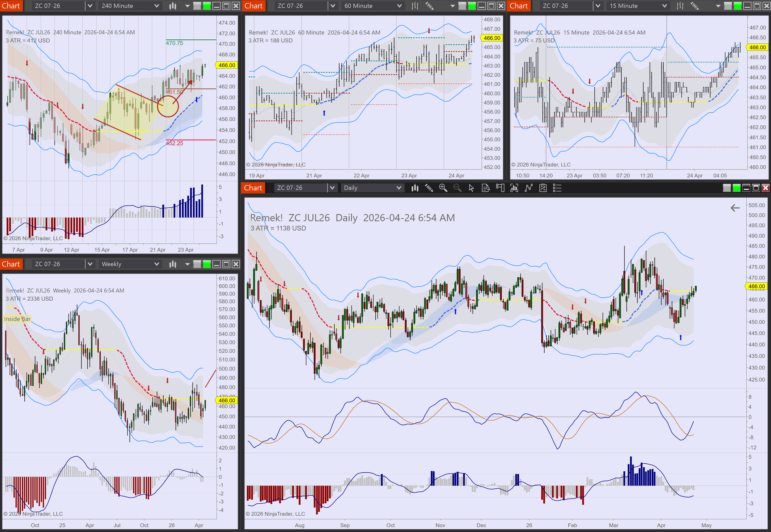The width and height of the screenshot is (771, 532).
Task: Open Data Box icon on Daily chart toolbar
Action: [x=485, y=188]
